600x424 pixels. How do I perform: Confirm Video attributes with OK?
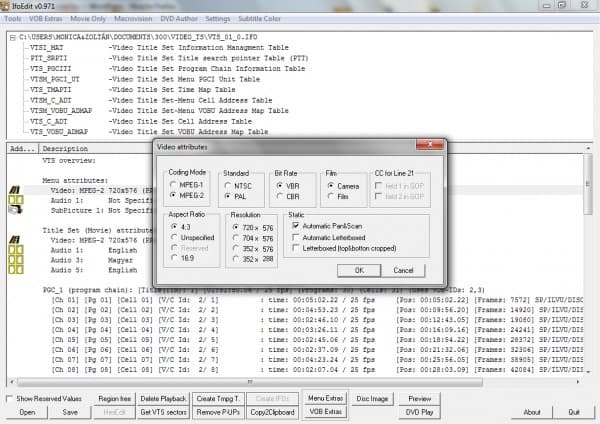[359, 270]
